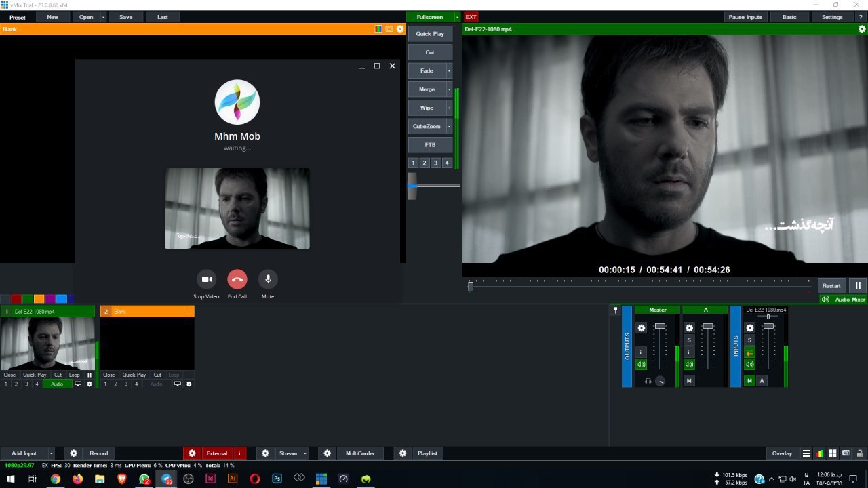The height and width of the screenshot is (488, 868).
Task: Open MultiCorder settings gear
Action: [x=328, y=453]
